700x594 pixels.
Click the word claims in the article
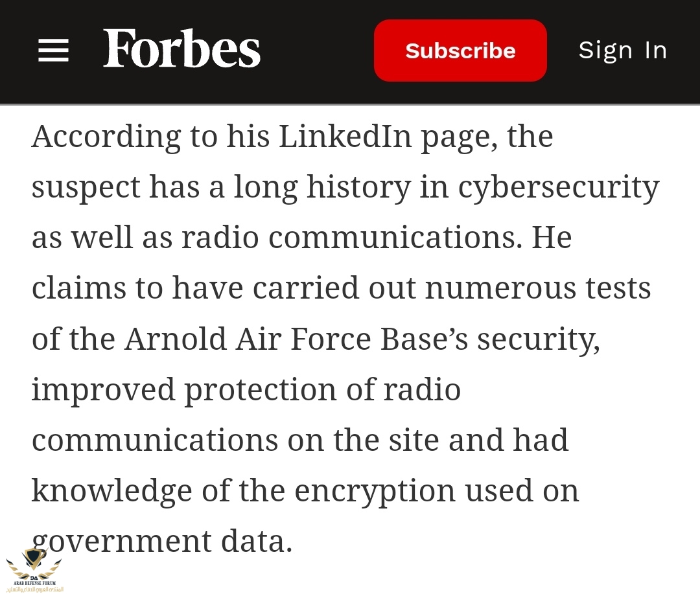(x=79, y=288)
